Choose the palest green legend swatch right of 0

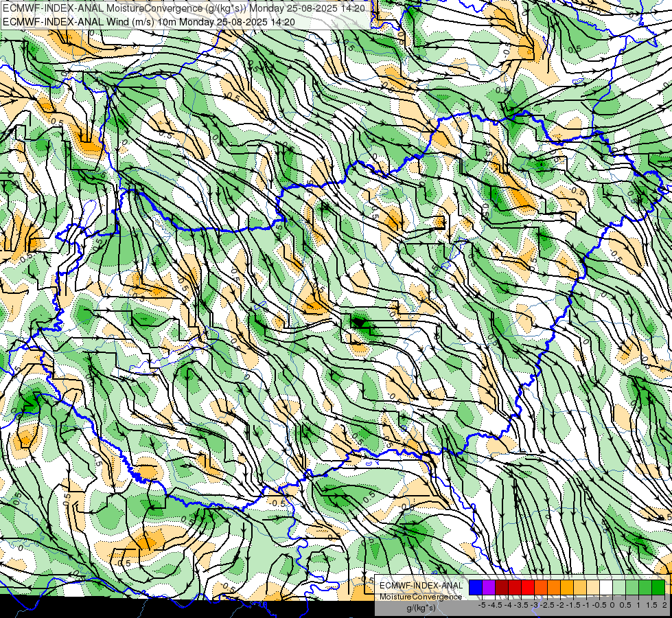[619, 588]
